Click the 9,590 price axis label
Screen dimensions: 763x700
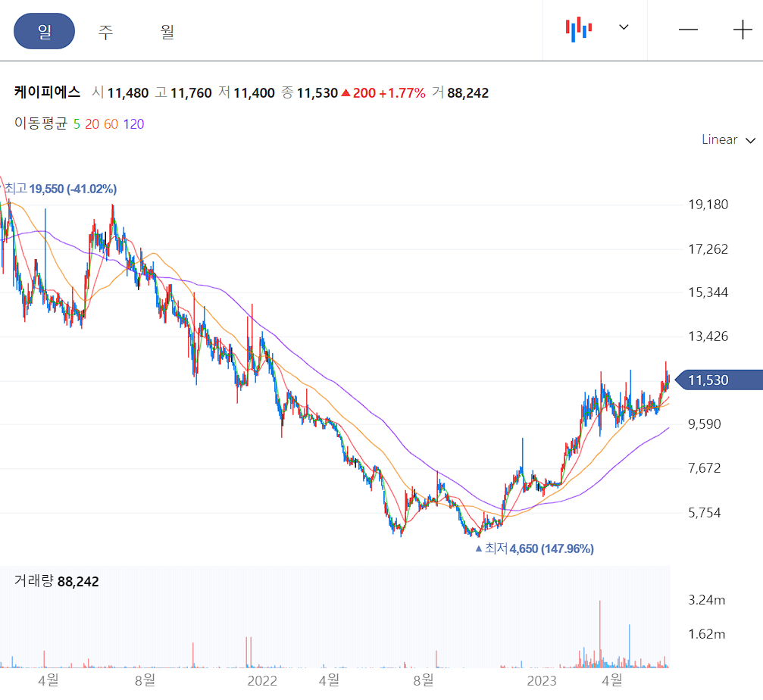[705, 423]
